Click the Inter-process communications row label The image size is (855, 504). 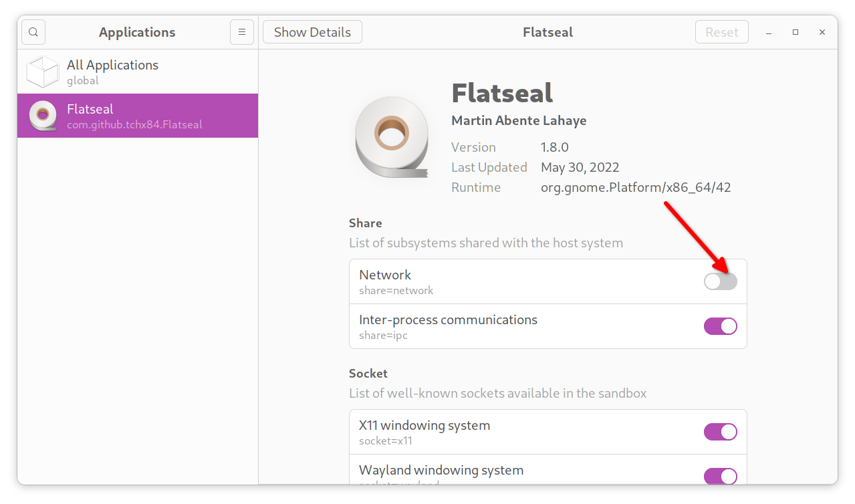point(448,320)
